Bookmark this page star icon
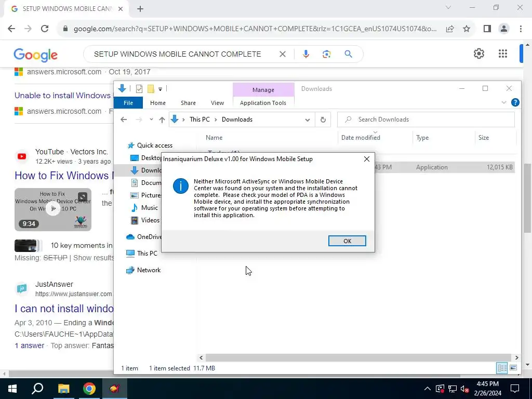 467,29
